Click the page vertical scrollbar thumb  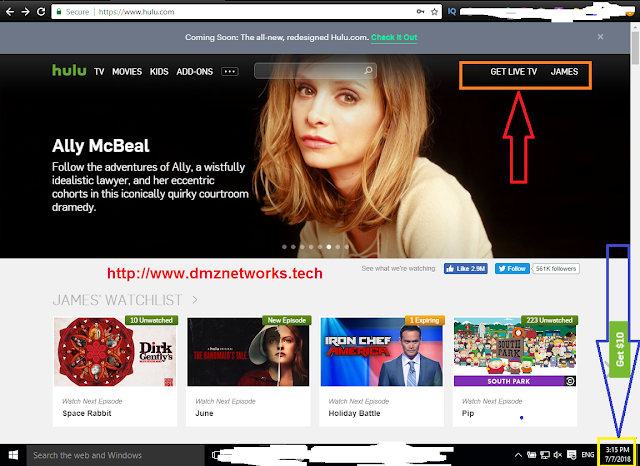point(635,48)
